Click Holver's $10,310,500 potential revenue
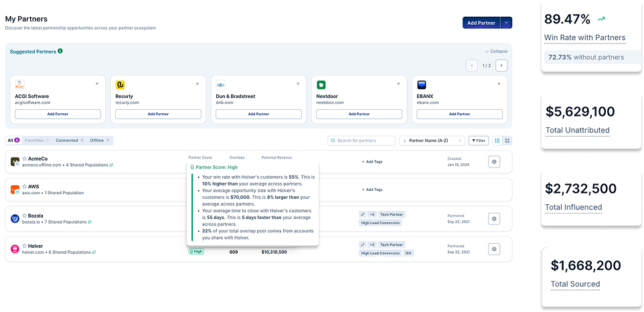Viewport: 644px width, 312px height. (274, 252)
